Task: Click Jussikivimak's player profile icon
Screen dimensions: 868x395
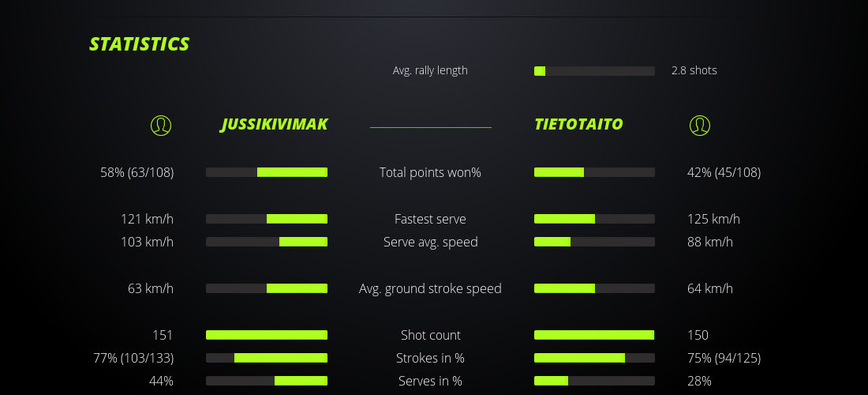Action: 161,125
